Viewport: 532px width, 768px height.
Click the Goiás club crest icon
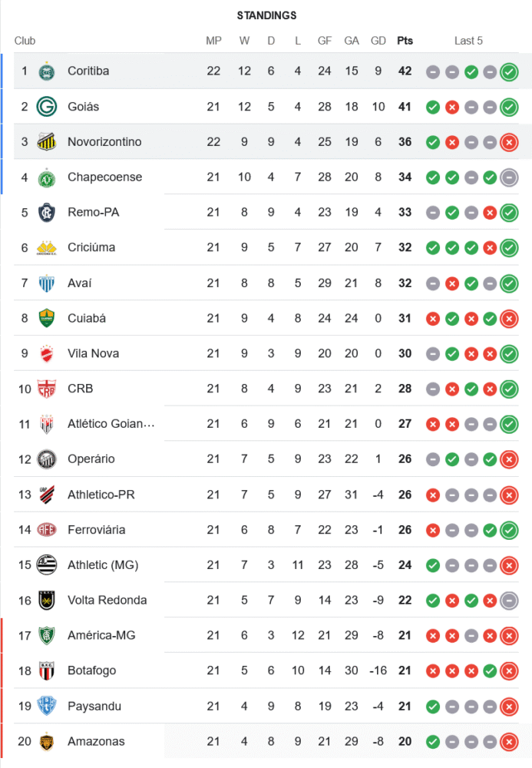(x=47, y=107)
